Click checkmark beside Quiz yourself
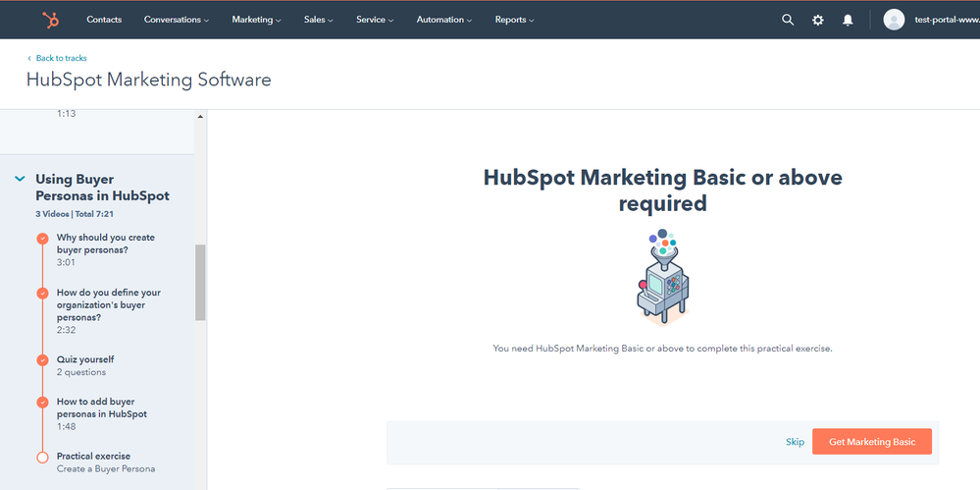 (x=42, y=359)
